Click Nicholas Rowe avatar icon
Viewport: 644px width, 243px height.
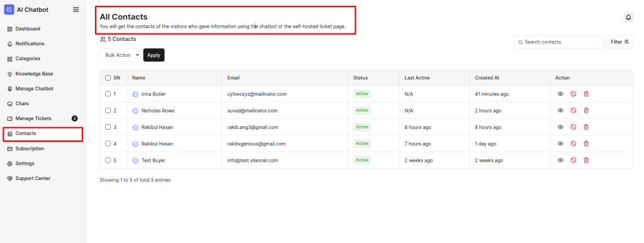(135, 111)
